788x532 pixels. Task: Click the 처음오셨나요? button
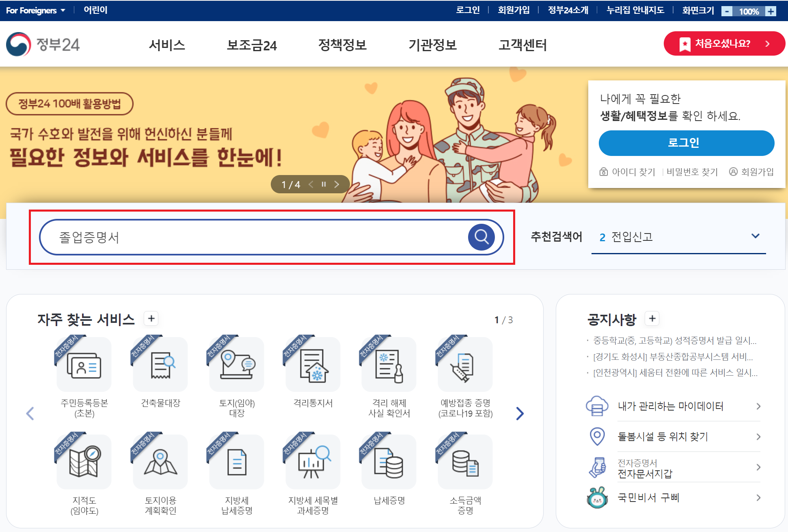click(724, 43)
